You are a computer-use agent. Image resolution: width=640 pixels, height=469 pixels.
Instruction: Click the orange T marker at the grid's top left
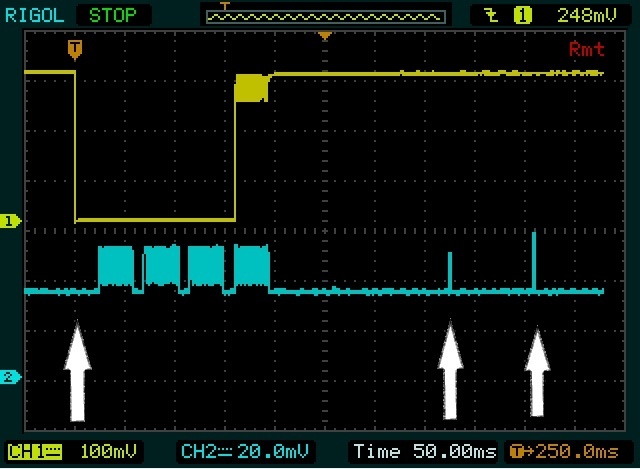click(74, 47)
